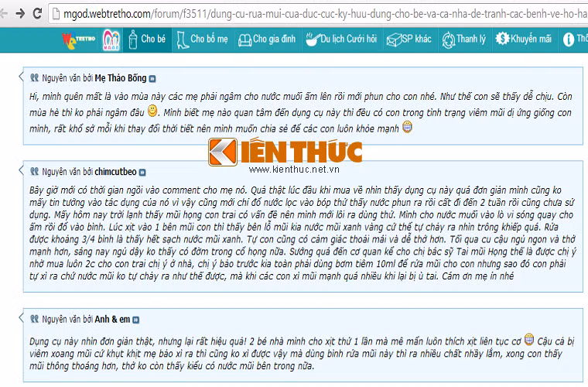
Task: Open the SP khác menu item
Action: pyautogui.click(x=409, y=39)
